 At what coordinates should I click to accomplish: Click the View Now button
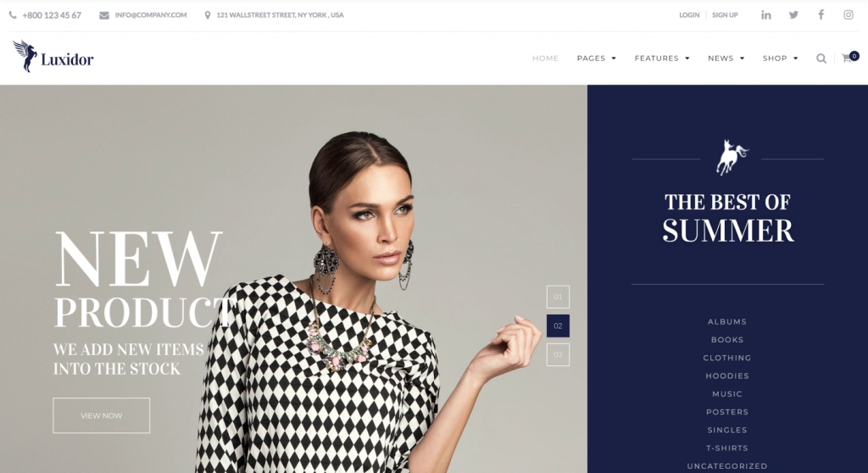tap(102, 415)
